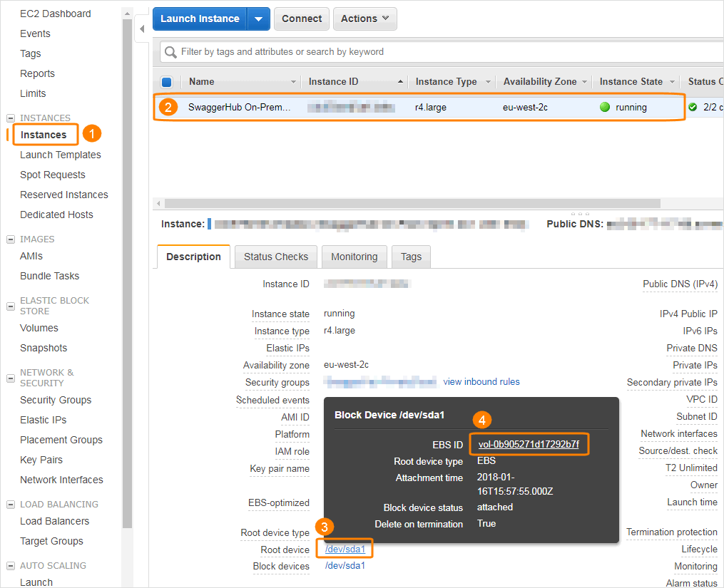Click the green running state indicator
The image size is (724, 588).
[x=605, y=108]
